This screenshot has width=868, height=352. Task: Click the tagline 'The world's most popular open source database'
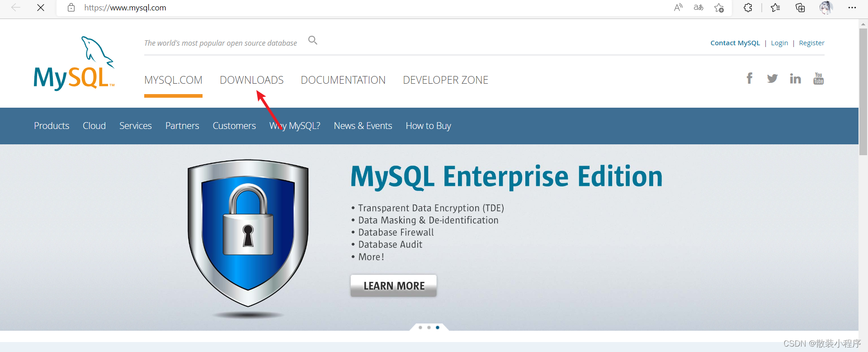pos(221,43)
